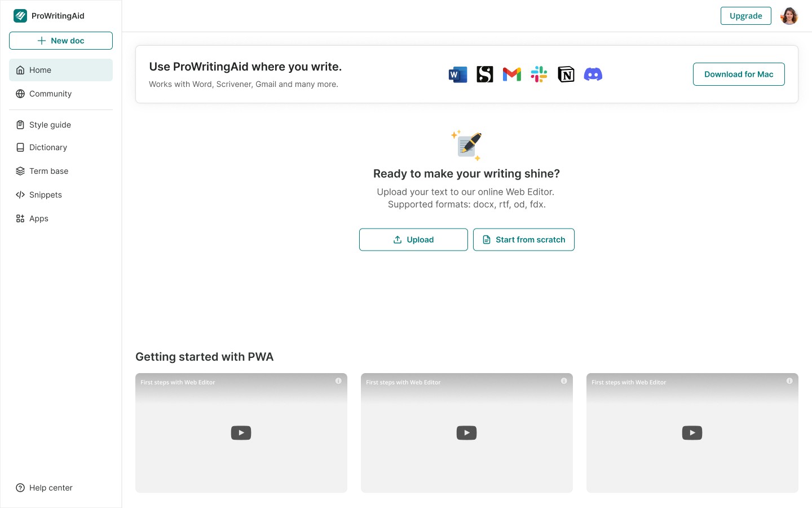This screenshot has width=812, height=508.
Task: Click info icon on third video
Action: tap(789, 381)
